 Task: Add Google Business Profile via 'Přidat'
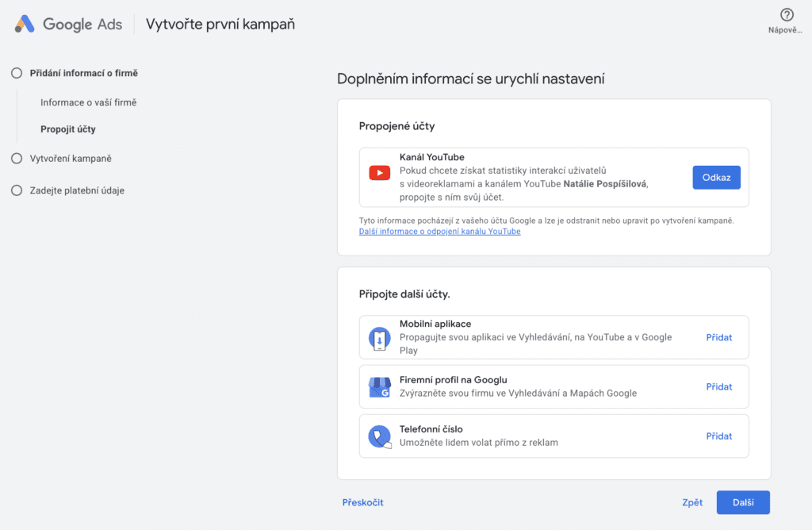coord(718,387)
